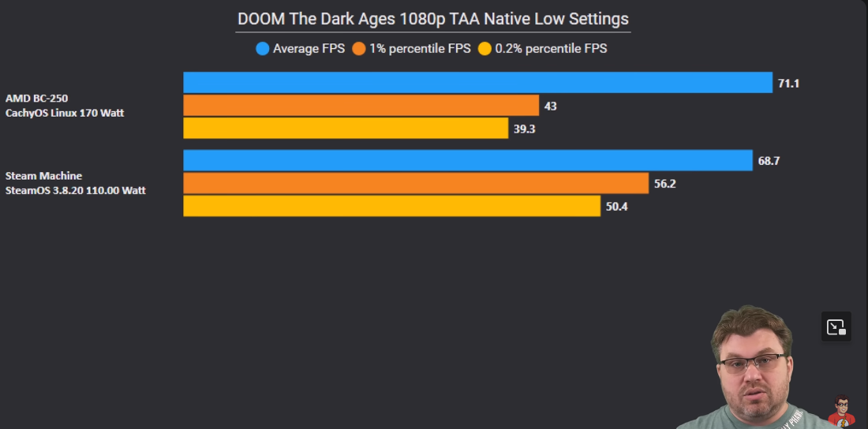Click the chart title DOOM The Dark Ages
868x429 pixels.
pyautogui.click(x=433, y=19)
